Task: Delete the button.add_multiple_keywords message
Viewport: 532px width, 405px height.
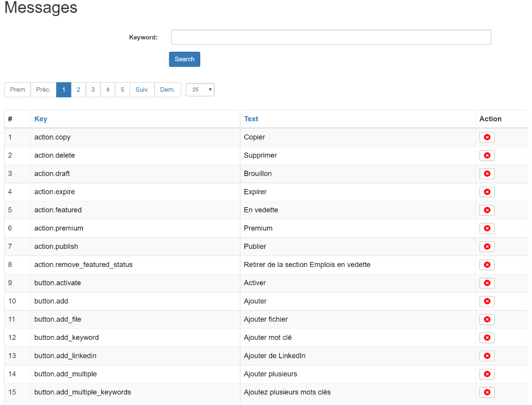Action: pos(487,392)
